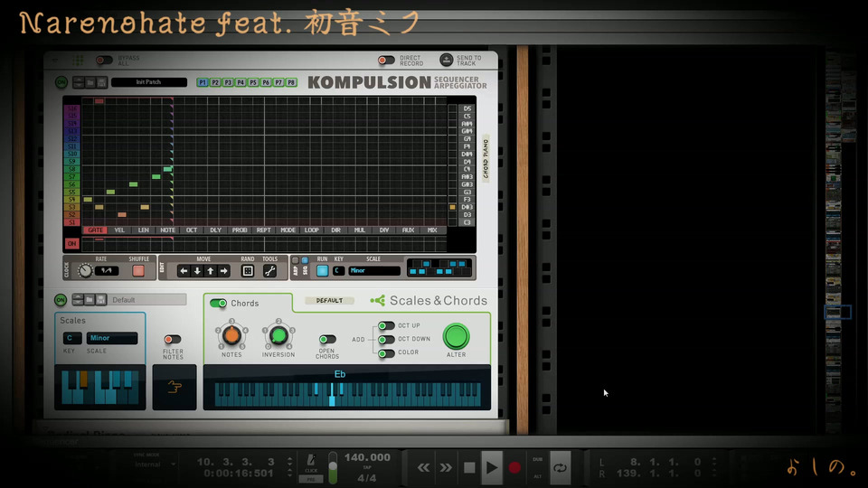
Task: Open the Default patch name field
Action: click(x=147, y=300)
